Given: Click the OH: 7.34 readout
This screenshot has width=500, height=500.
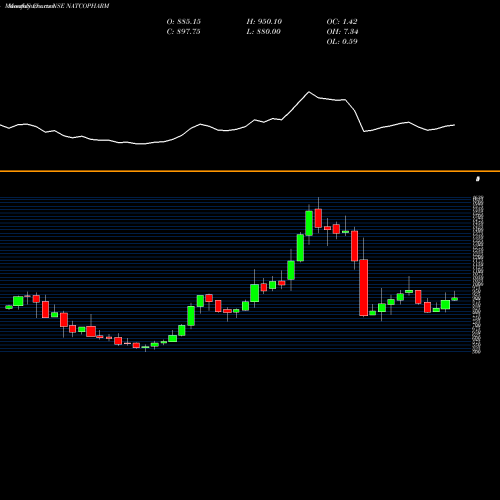Looking at the screenshot, I should pos(342,31).
